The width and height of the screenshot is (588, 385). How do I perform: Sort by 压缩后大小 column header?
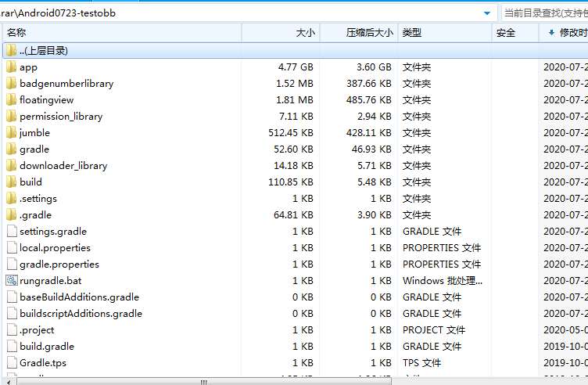click(x=369, y=32)
